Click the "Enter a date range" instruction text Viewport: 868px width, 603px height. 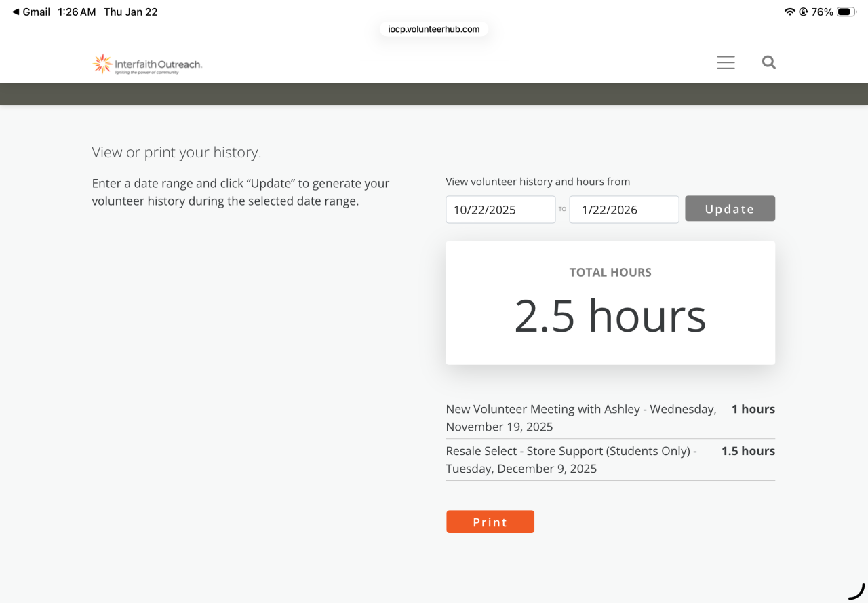click(241, 193)
